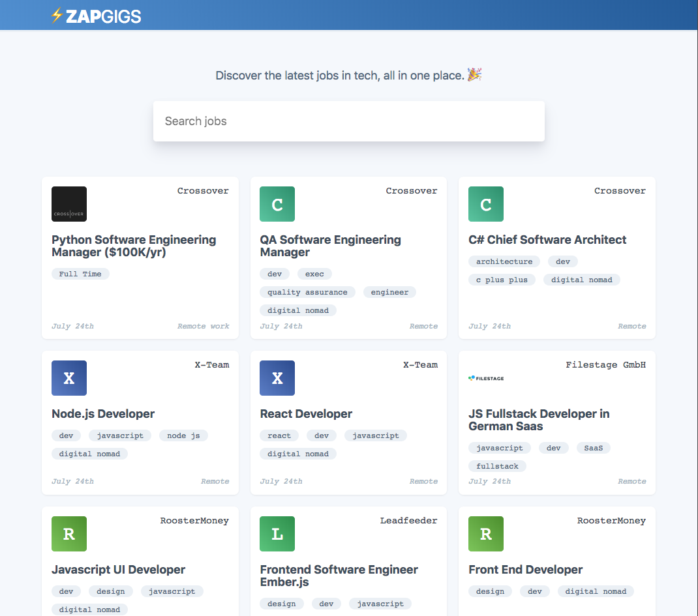Select the architecture tag
Screen dimensions: 698x616
(504, 261)
